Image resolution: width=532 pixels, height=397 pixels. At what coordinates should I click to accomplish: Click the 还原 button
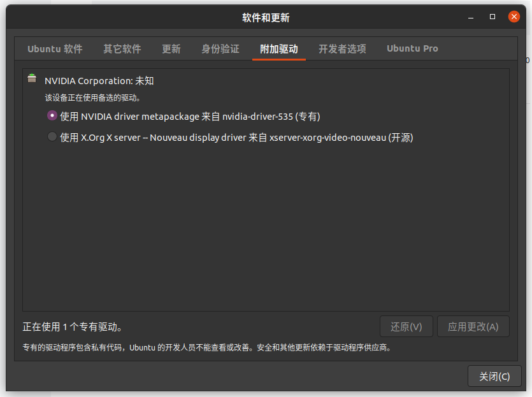click(x=406, y=326)
